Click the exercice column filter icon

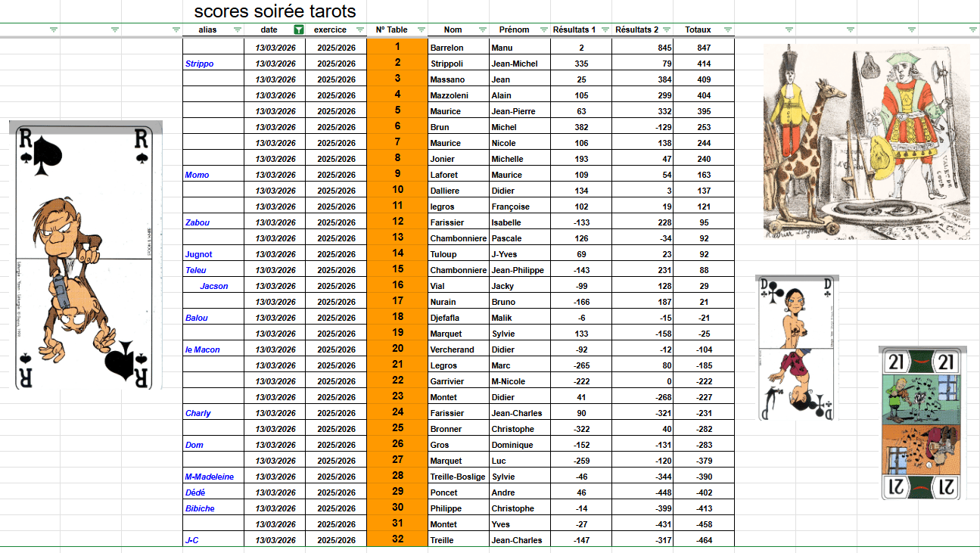[359, 30]
